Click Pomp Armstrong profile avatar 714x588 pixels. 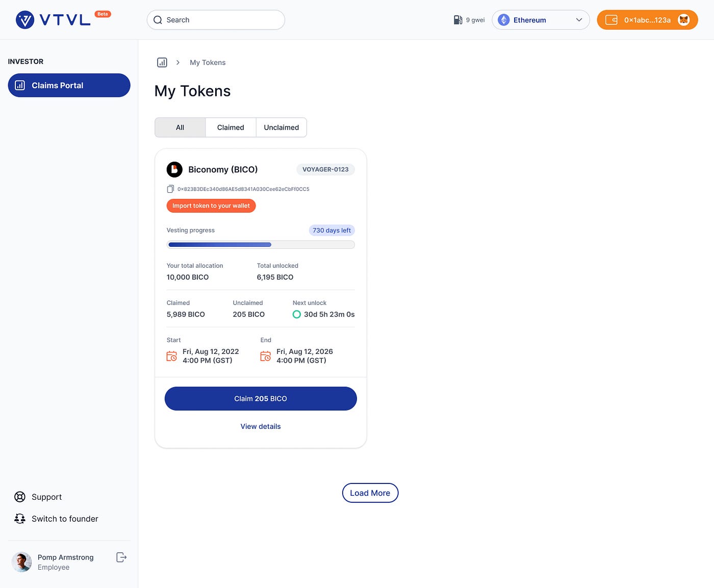(21, 562)
